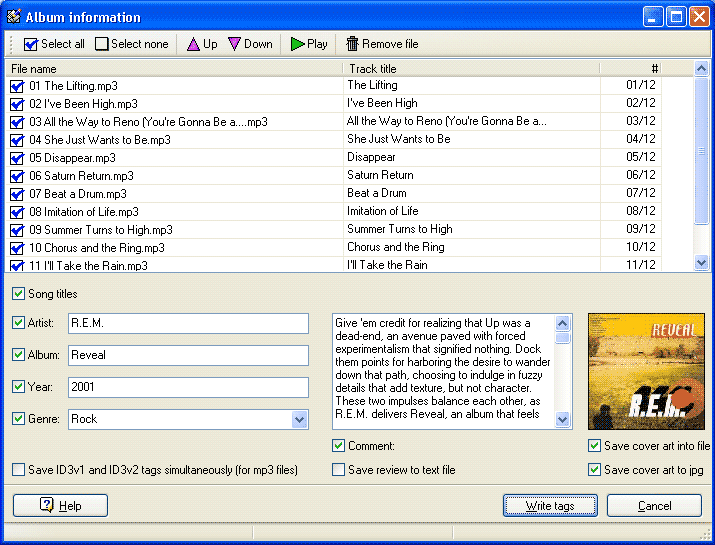Minimize the Album information window
This screenshot has width=715, height=545.
(x=653, y=17)
